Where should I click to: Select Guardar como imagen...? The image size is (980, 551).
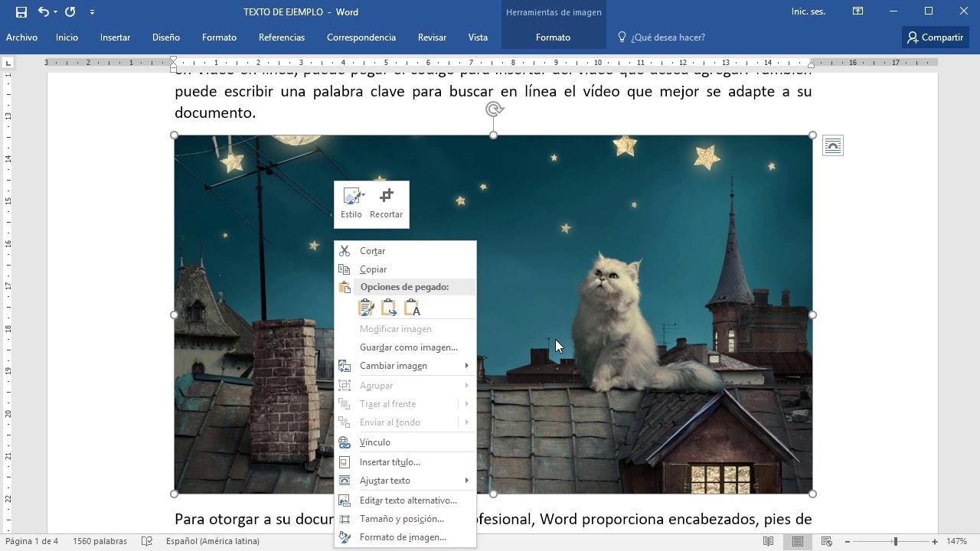(405, 347)
